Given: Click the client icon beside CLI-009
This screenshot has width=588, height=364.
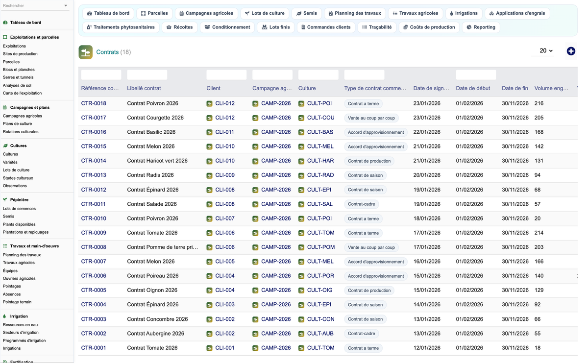Looking at the screenshot, I should [x=210, y=175].
